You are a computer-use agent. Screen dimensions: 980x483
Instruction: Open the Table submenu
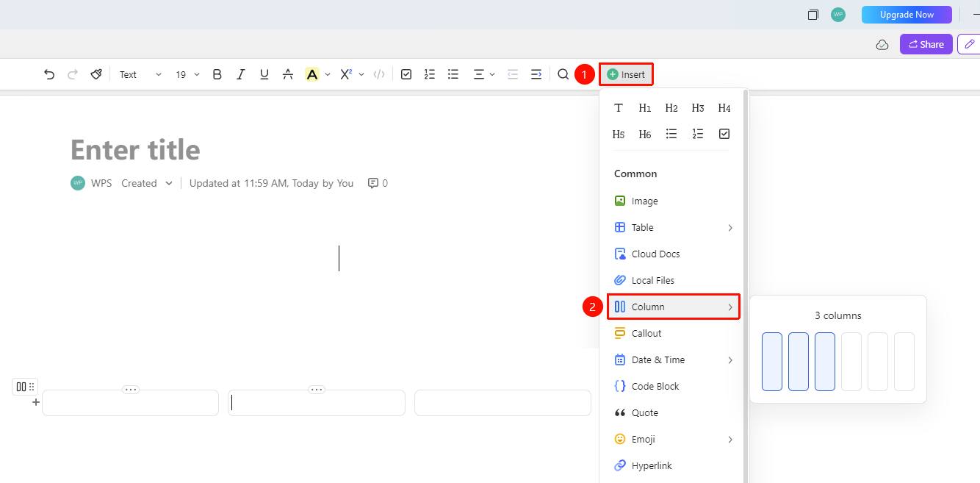(673, 227)
